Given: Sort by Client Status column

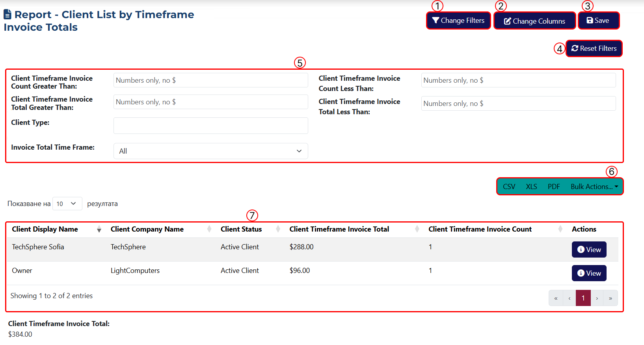Looking at the screenshot, I should 250,229.
